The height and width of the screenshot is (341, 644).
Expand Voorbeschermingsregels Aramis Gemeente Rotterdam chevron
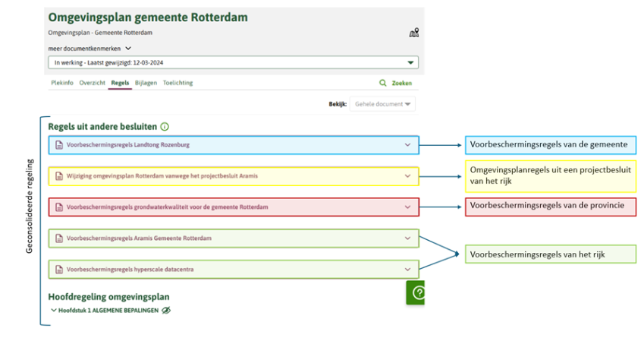407,238
